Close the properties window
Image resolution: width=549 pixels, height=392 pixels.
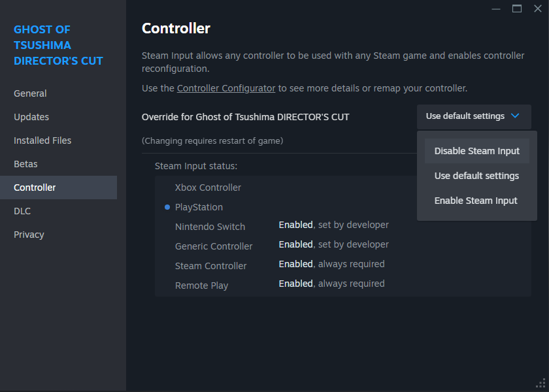point(538,8)
